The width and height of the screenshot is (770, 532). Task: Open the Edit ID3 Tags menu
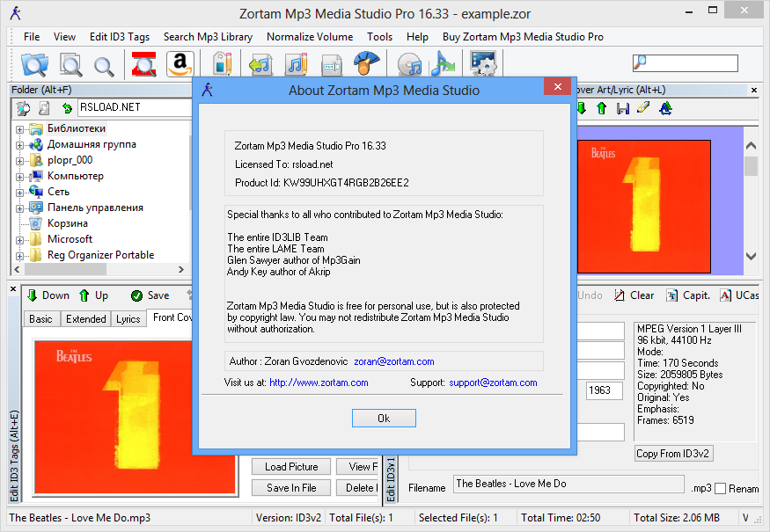120,37
